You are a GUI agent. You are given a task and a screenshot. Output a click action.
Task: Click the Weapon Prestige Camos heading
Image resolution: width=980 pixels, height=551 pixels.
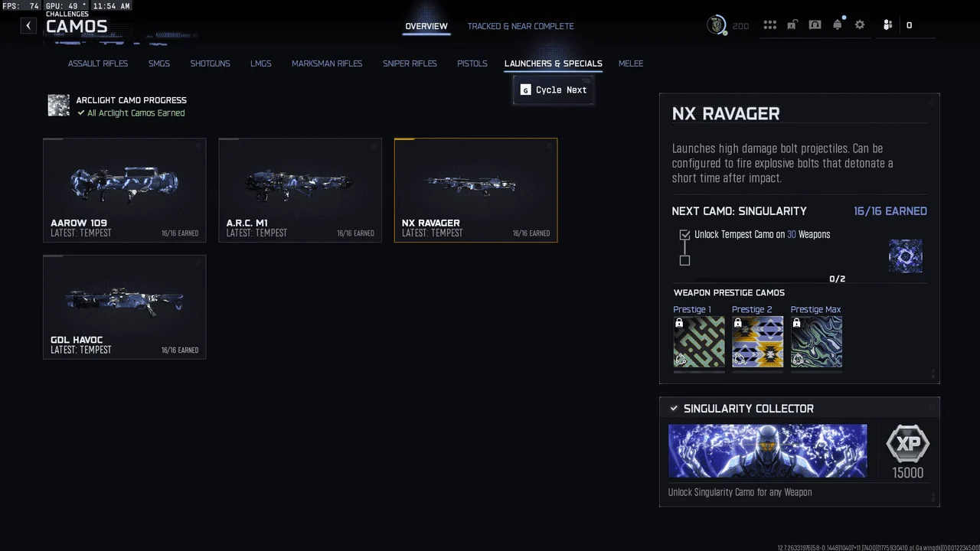pyautogui.click(x=729, y=293)
